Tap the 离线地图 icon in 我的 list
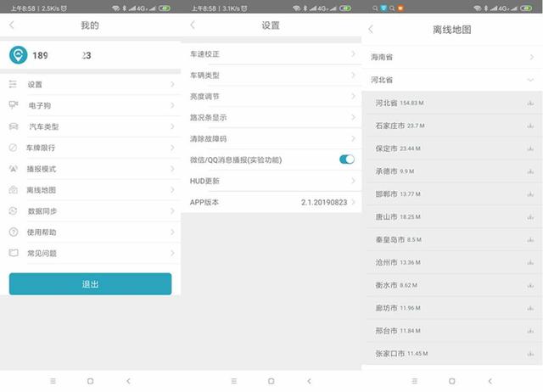The image size is (543, 392). click(14, 190)
